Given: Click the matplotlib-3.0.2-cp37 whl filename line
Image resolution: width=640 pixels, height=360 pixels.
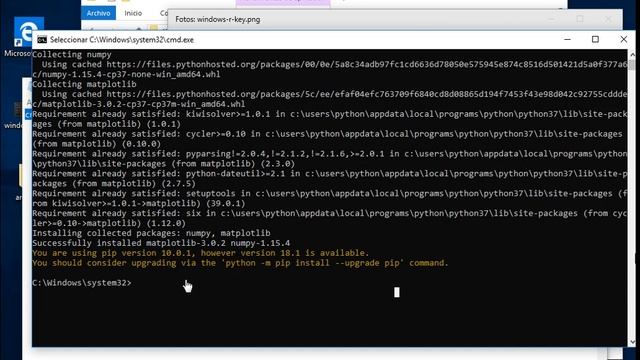Looking at the screenshot, I should tap(139, 104).
